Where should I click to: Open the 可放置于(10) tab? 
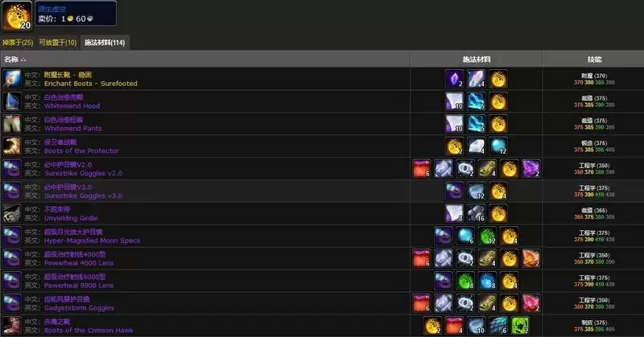point(57,43)
